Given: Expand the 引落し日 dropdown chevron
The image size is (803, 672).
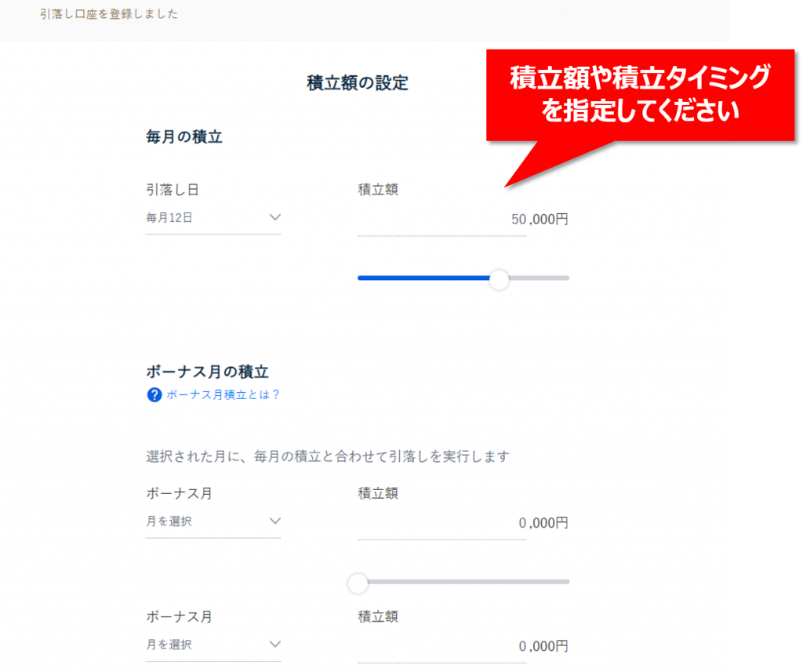Looking at the screenshot, I should [274, 217].
